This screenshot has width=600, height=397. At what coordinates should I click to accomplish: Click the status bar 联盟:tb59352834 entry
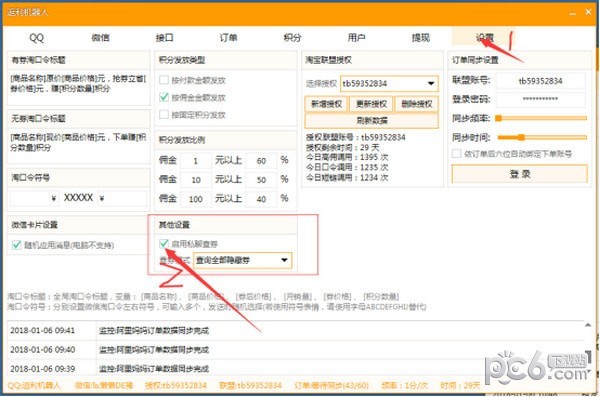250,385
